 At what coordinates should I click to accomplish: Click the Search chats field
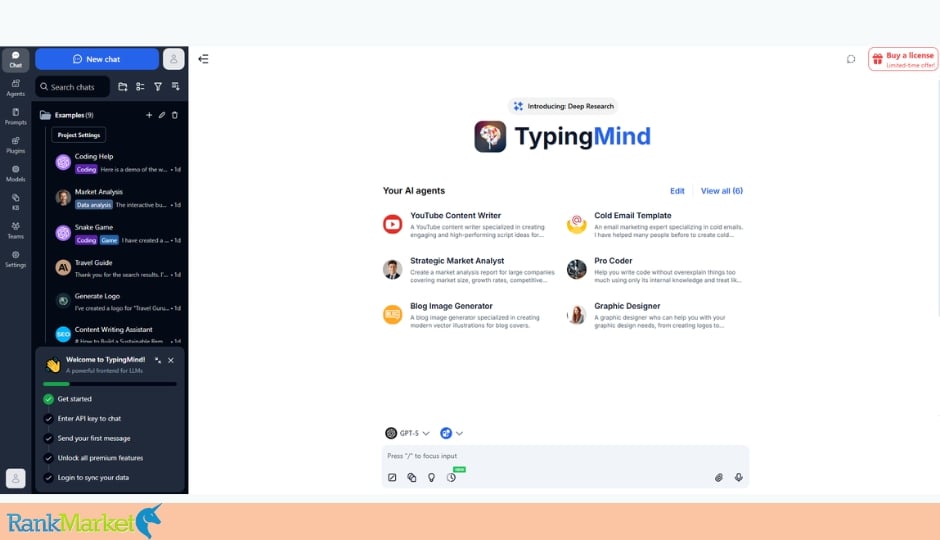(73, 87)
